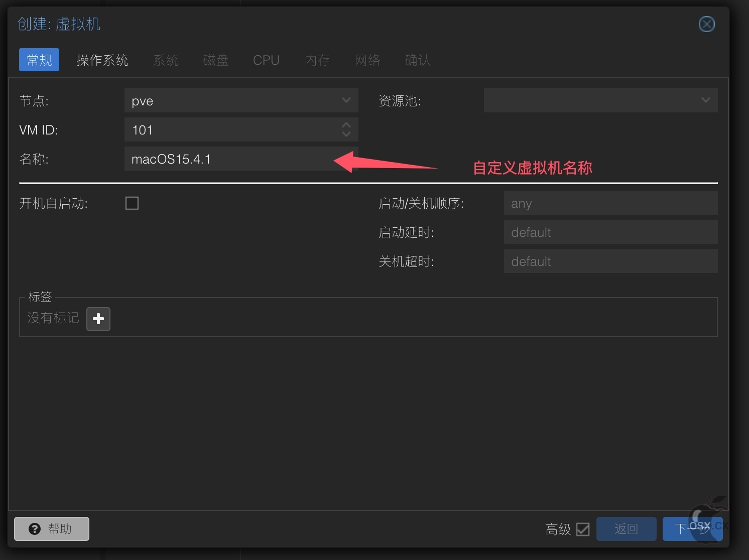Click the 名称 field with macOS15.4.1
Screen dimensions: 749x560
click(241, 159)
